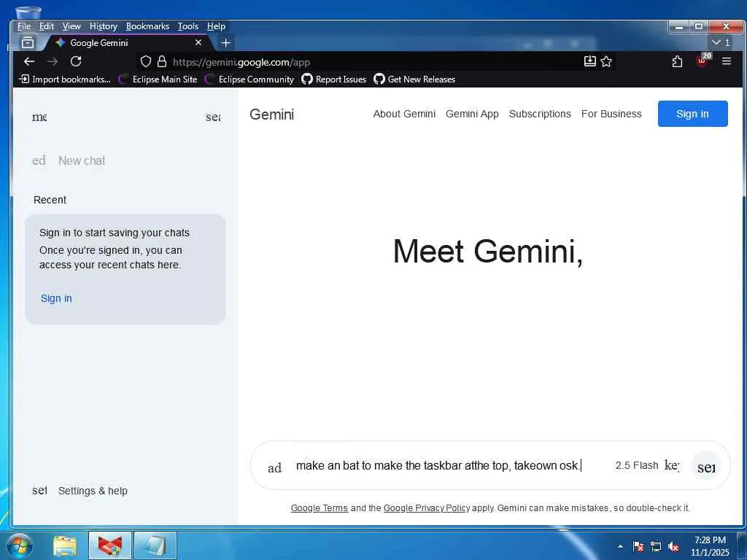Click the muted volume tray icon
The image size is (747, 560).
click(x=673, y=546)
